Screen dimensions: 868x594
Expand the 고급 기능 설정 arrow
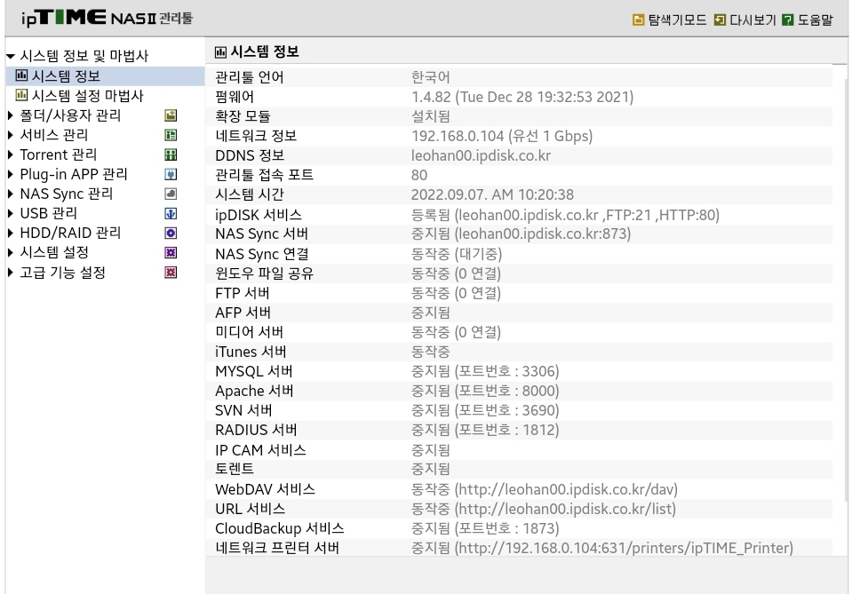pyautogui.click(x=10, y=272)
